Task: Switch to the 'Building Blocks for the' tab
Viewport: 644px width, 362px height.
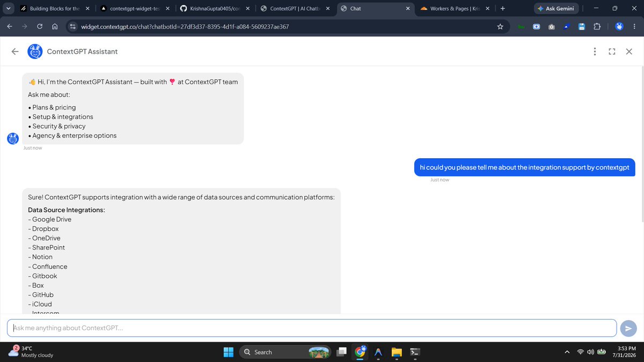Action: pos(54,9)
